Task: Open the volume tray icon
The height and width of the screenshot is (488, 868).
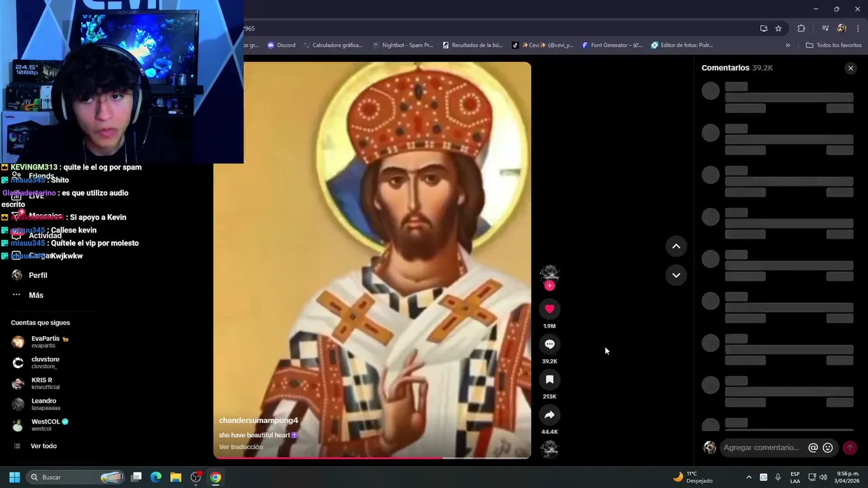Action: point(823,477)
